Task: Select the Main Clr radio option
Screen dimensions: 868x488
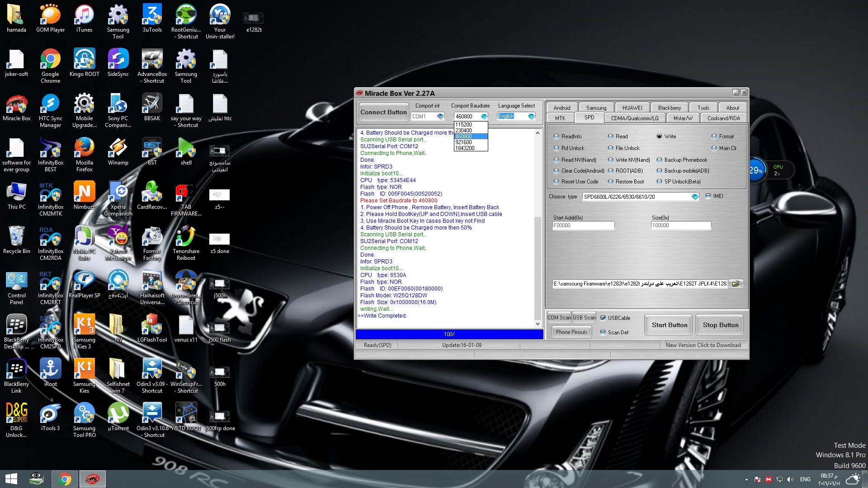Action: (x=714, y=148)
